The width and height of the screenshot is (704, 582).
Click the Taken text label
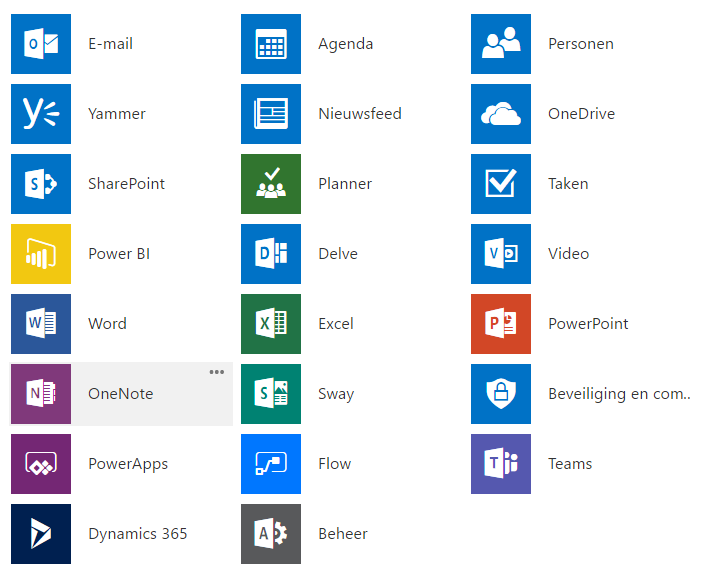pyautogui.click(x=568, y=184)
